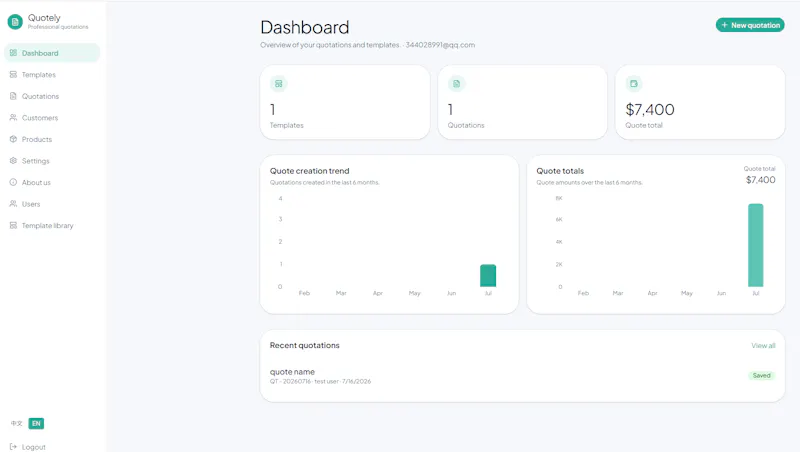
Task: Click the Users icon in sidebar
Action: (13, 204)
